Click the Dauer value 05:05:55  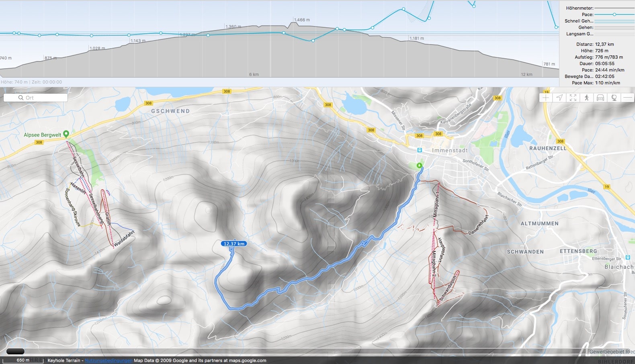[x=605, y=63]
